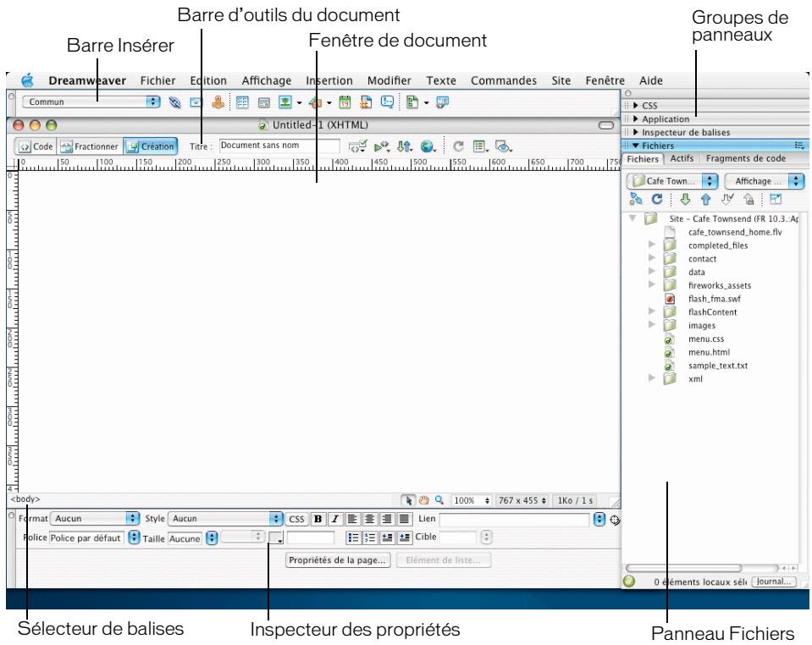
Task: Select the Hand tool in status bar
Action: point(424,500)
